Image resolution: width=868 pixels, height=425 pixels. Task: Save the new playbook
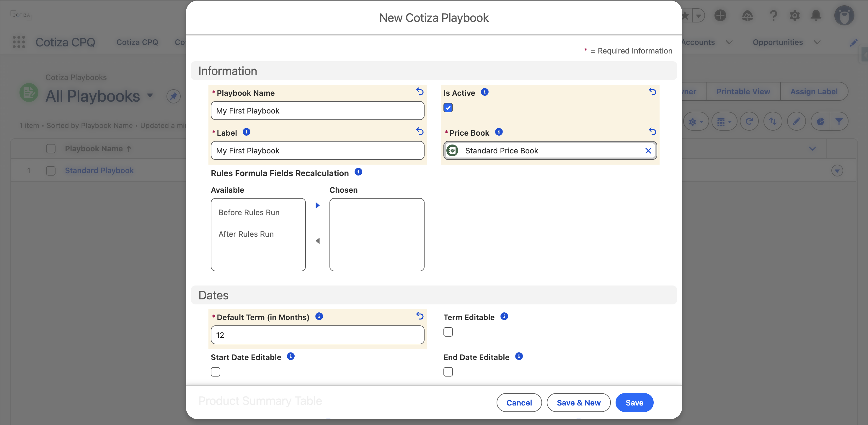[634, 403]
